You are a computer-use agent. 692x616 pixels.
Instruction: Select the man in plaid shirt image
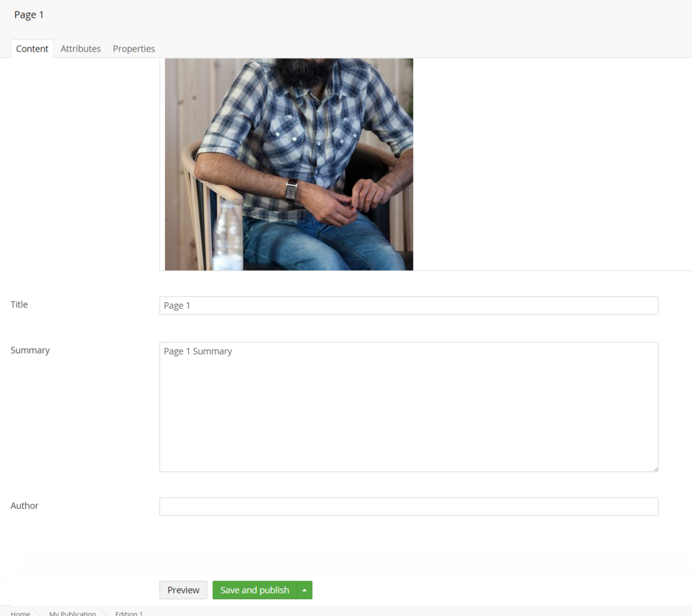click(x=289, y=164)
